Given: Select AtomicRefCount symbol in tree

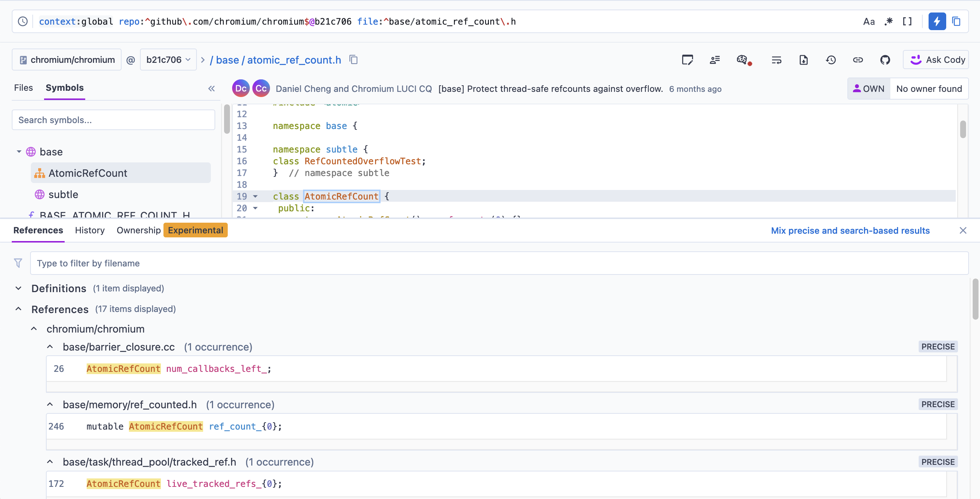Looking at the screenshot, I should pos(120,173).
